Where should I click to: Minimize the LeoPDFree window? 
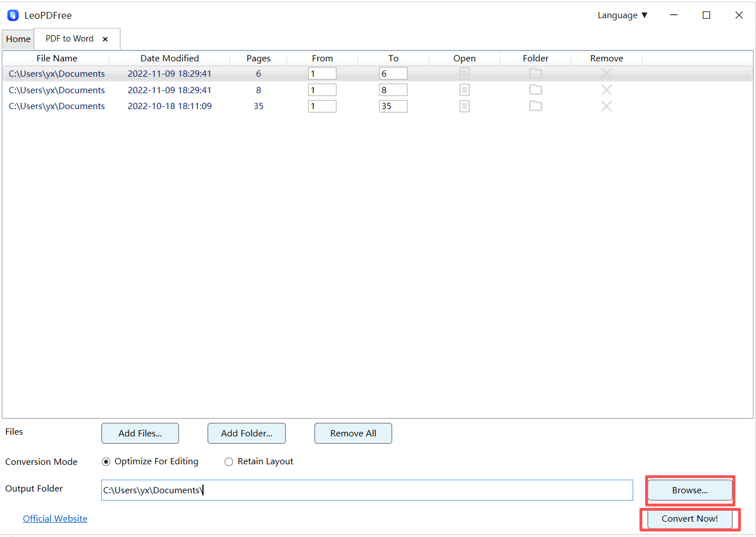pyautogui.click(x=674, y=15)
